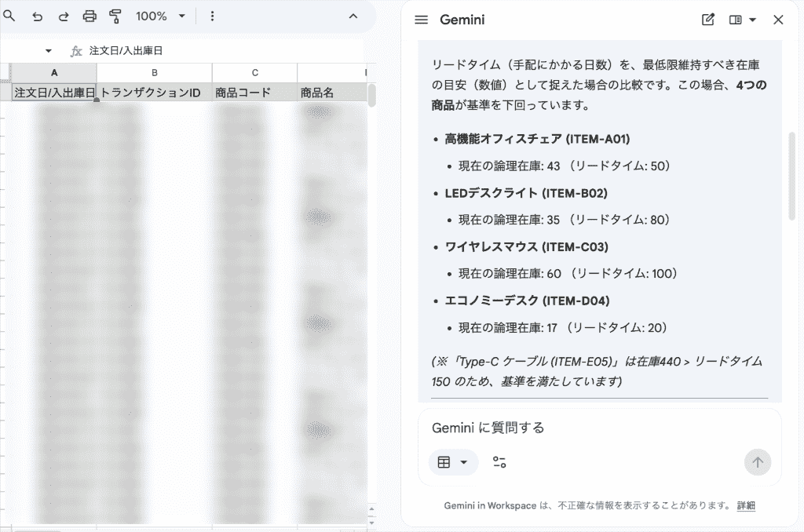Print the spreadsheet
804x532 pixels.
(x=90, y=16)
